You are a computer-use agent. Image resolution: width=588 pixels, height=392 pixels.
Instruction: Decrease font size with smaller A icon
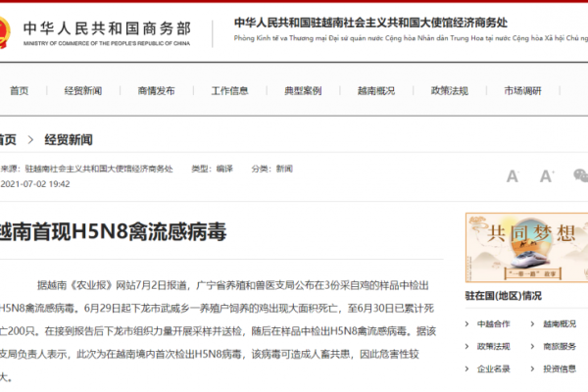click(x=513, y=176)
